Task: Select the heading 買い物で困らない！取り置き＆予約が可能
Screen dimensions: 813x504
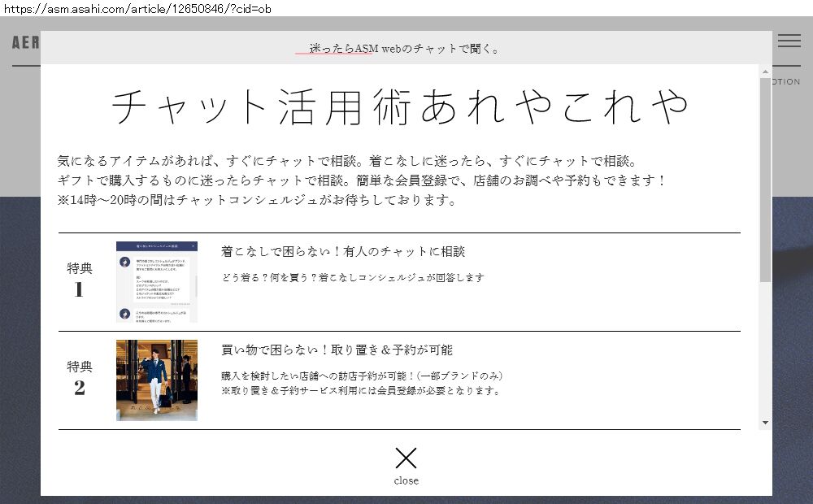Action: (337, 350)
